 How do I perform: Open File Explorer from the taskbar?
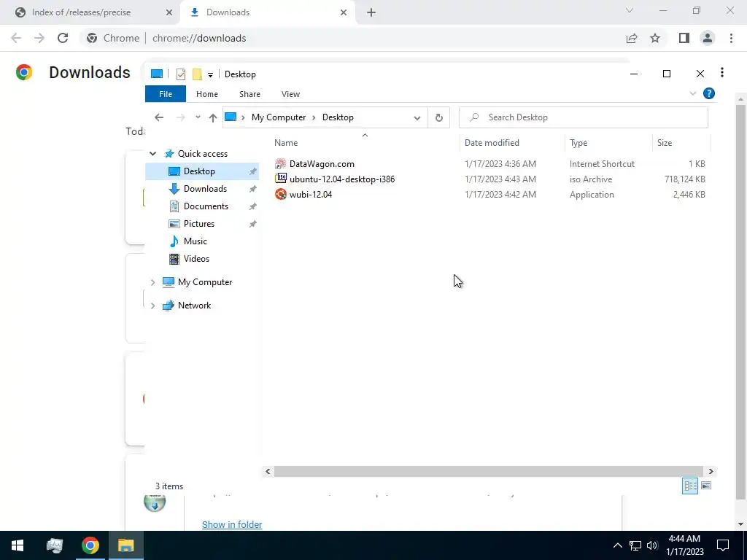click(125, 545)
